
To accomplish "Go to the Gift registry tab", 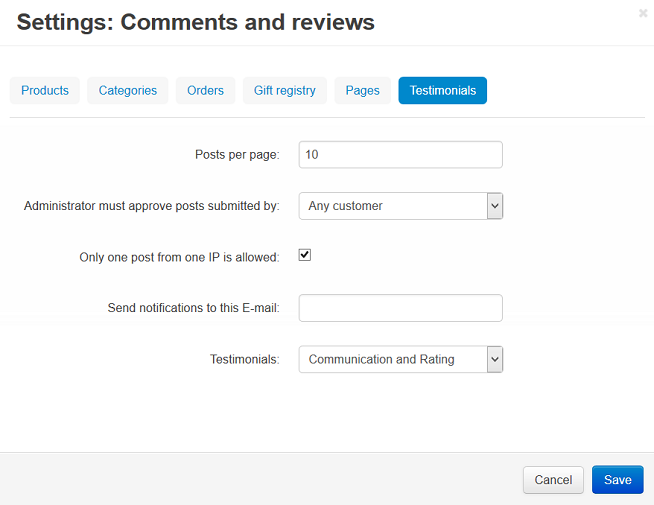I will click(x=285, y=90).
